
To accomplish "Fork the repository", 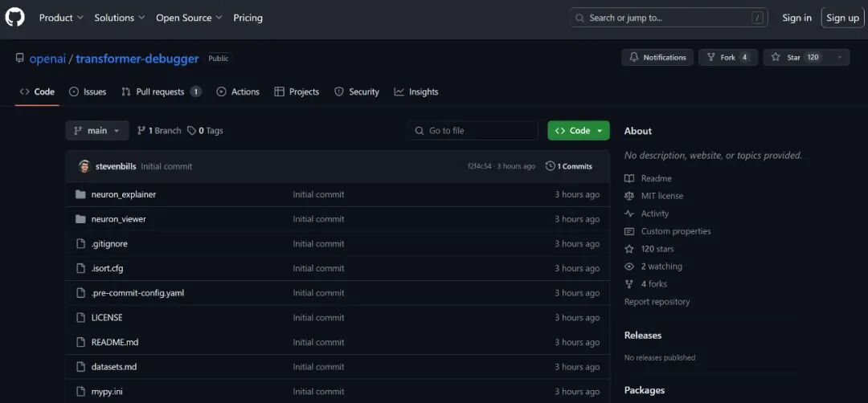I will coord(727,58).
